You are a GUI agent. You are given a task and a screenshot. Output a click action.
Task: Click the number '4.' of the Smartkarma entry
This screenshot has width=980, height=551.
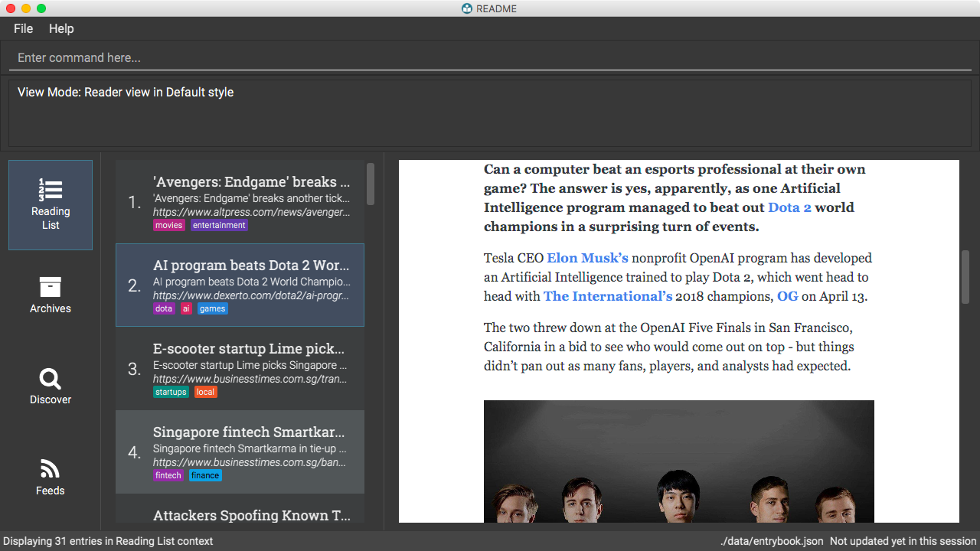(135, 452)
